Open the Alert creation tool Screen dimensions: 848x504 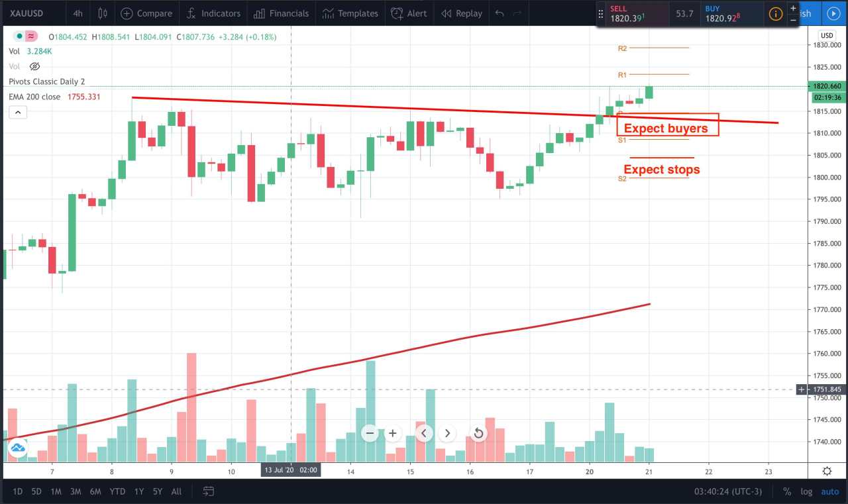pos(409,13)
